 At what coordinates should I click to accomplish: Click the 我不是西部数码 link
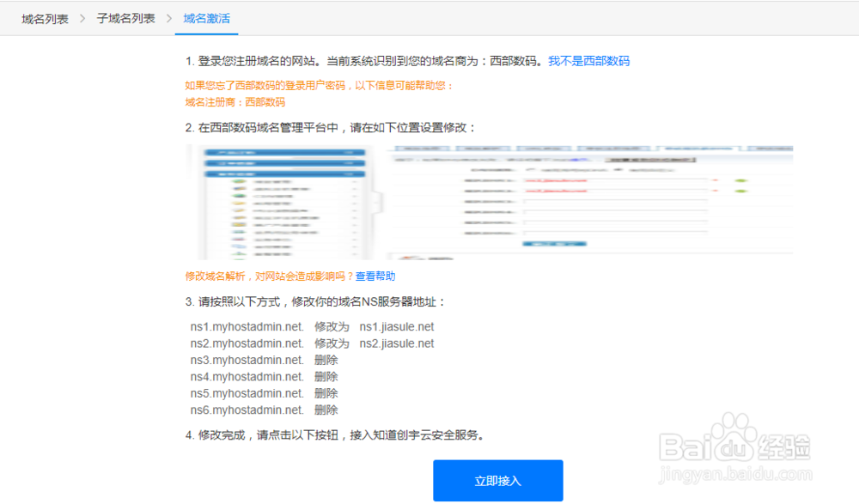[589, 61]
